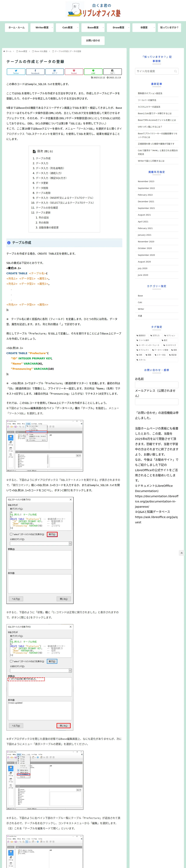186x868 pixels.
Task: Open the お問い合わせ nav item
Action: pos(93,41)
